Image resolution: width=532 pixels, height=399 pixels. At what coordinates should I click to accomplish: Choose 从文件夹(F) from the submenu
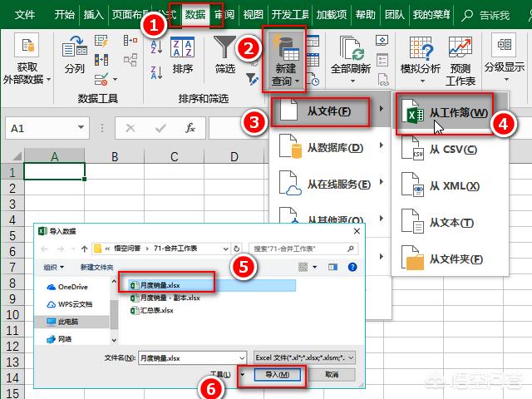[x=450, y=259]
